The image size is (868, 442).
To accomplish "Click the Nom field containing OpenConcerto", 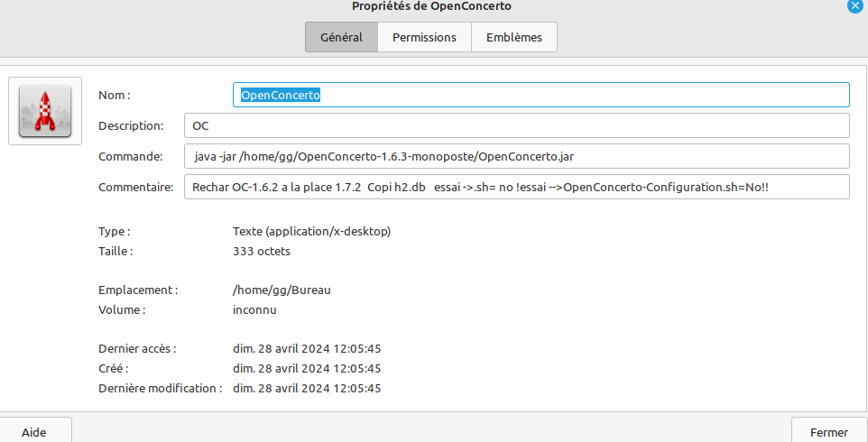I will coord(540,95).
